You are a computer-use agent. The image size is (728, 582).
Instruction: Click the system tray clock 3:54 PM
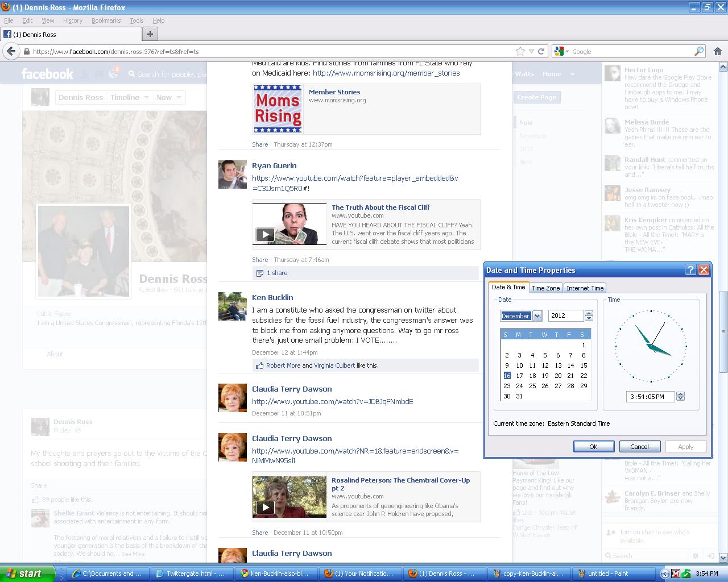(707, 573)
